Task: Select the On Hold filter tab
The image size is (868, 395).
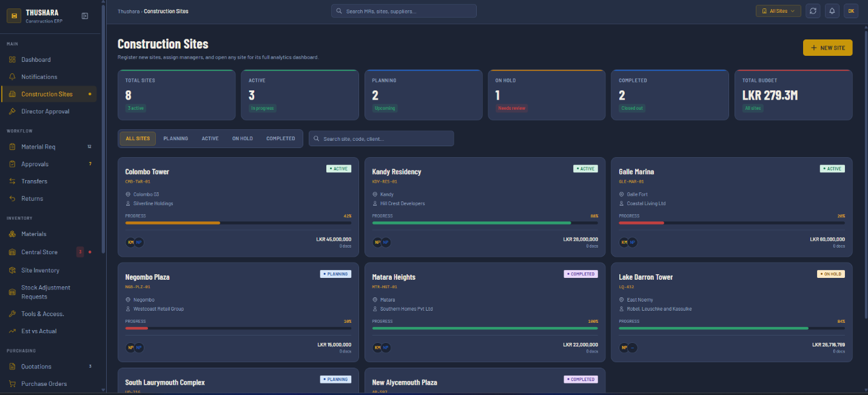Action: 243,138
